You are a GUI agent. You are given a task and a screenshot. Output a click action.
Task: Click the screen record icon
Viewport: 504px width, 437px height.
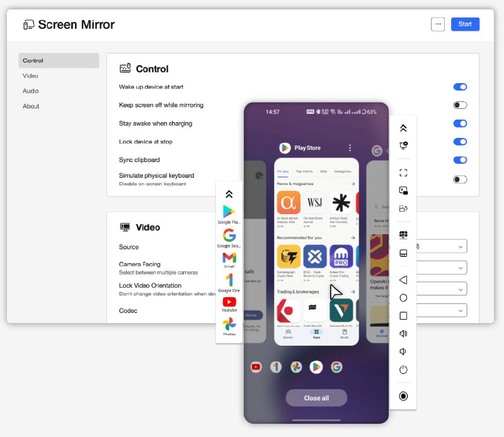click(403, 396)
